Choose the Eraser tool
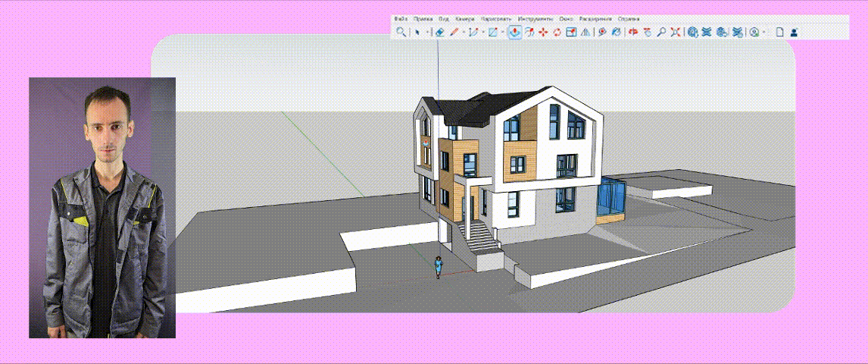 tap(439, 32)
